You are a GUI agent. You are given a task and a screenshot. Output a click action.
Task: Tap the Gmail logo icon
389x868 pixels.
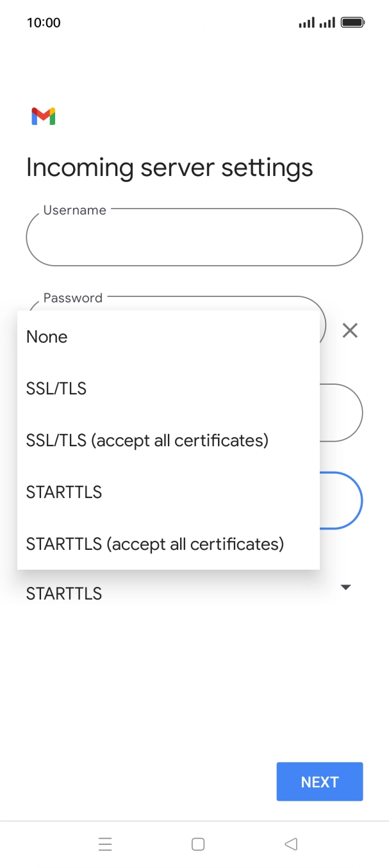tap(43, 117)
